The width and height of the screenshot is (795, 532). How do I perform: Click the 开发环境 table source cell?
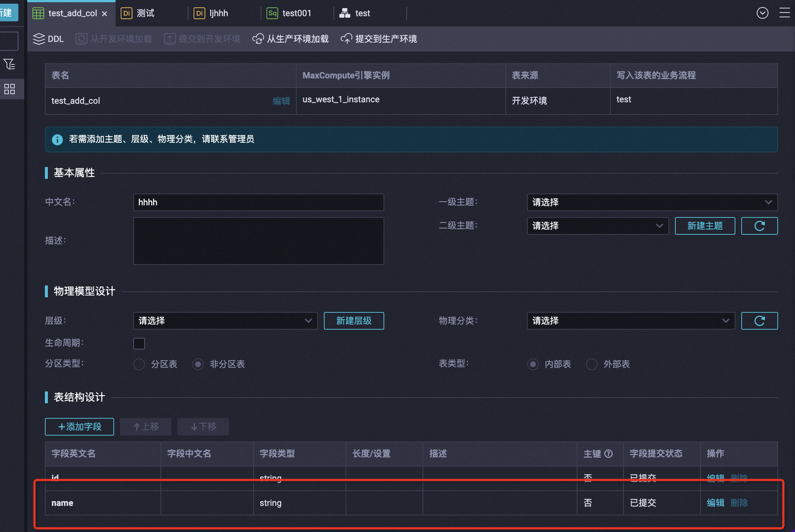click(558, 101)
